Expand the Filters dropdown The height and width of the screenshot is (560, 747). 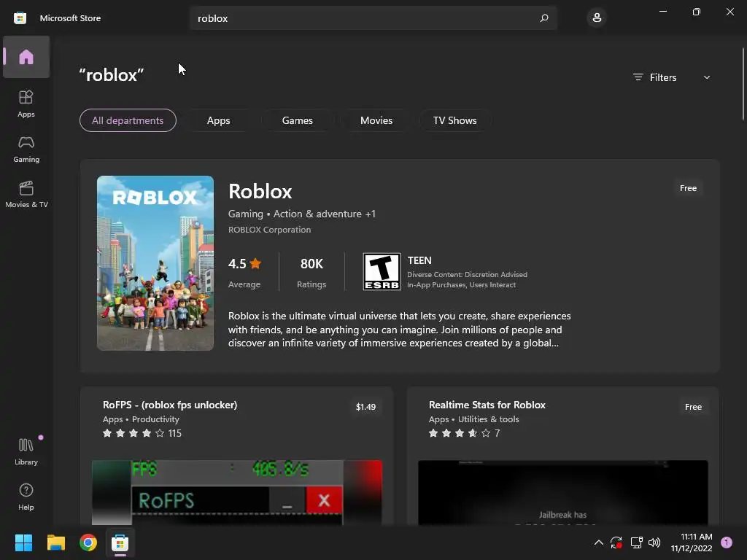(672, 77)
